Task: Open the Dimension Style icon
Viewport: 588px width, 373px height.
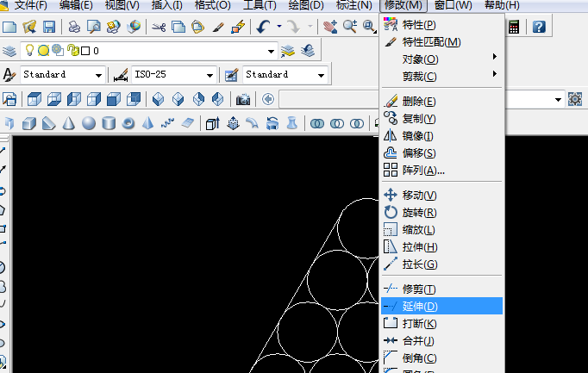Action: (121, 75)
